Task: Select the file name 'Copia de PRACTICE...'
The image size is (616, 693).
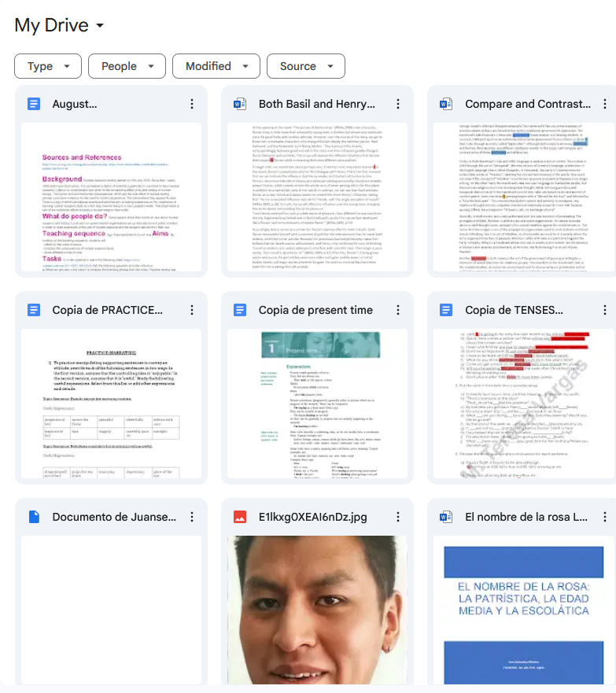Action: (107, 310)
